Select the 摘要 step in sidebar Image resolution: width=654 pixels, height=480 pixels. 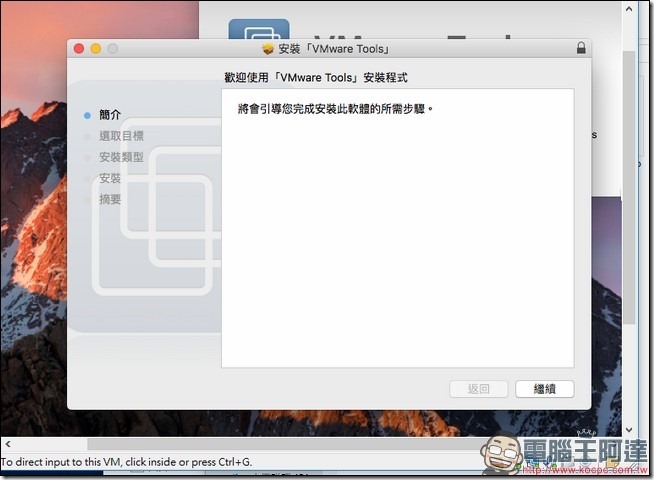(110, 199)
